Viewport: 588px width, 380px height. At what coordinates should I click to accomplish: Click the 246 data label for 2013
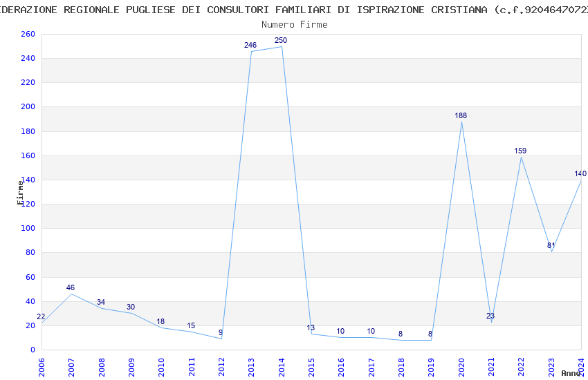coord(250,45)
